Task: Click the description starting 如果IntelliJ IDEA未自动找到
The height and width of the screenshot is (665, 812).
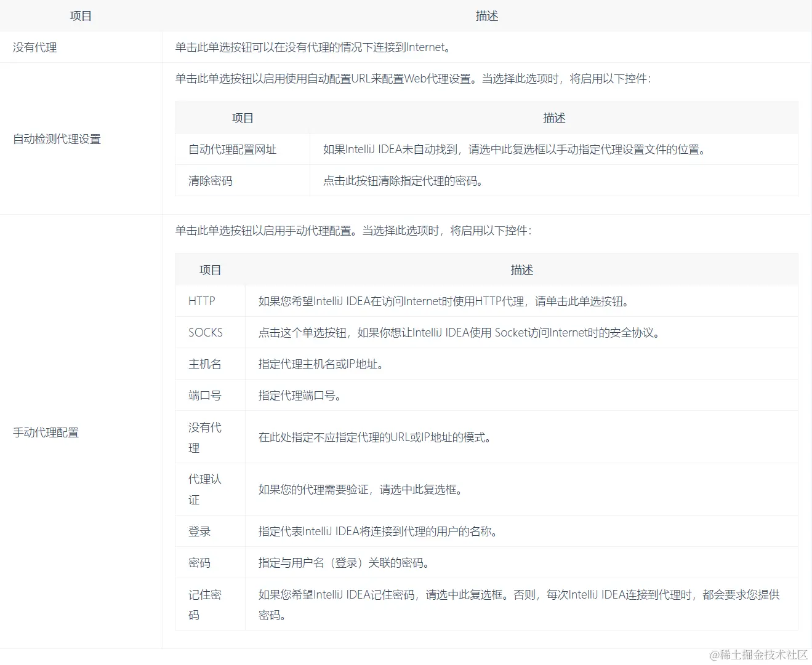Action: [515, 149]
